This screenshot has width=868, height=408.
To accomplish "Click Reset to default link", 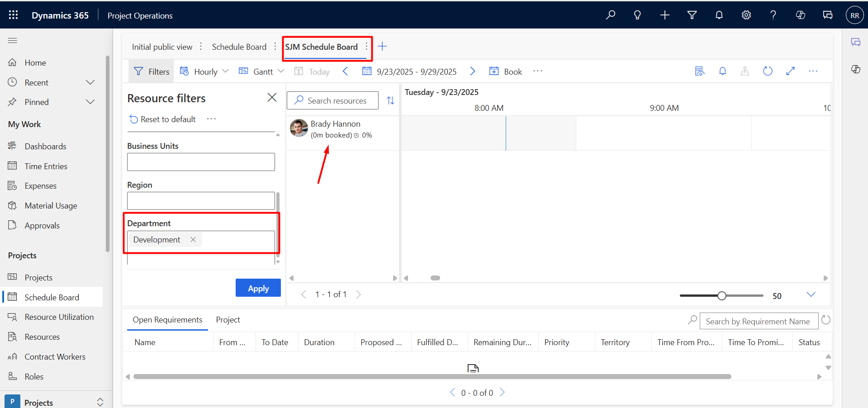I will click(x=162, y=119).
